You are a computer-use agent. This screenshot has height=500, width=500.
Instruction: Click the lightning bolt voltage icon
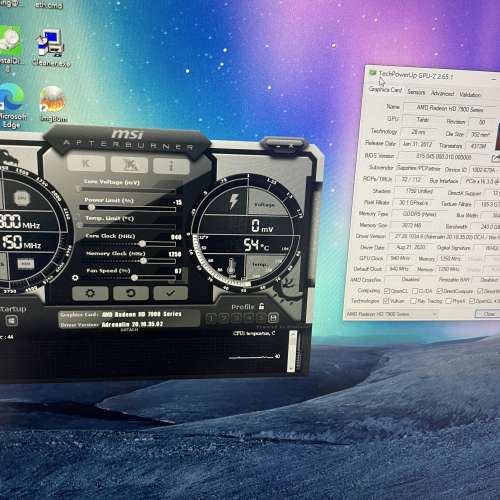[233, 202]
